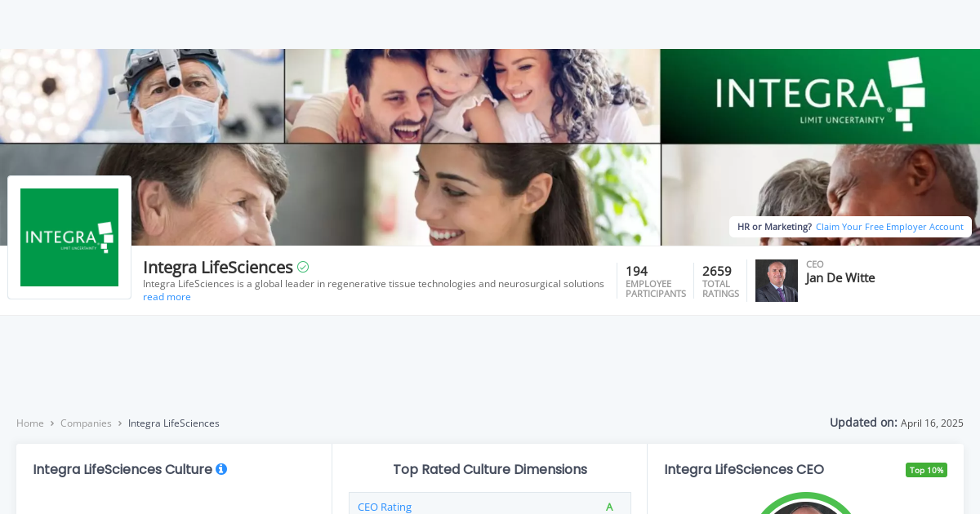Click Integra LifeSciences breadcrumb item
This screenshot has height=514, width=980.
(174, 423)
